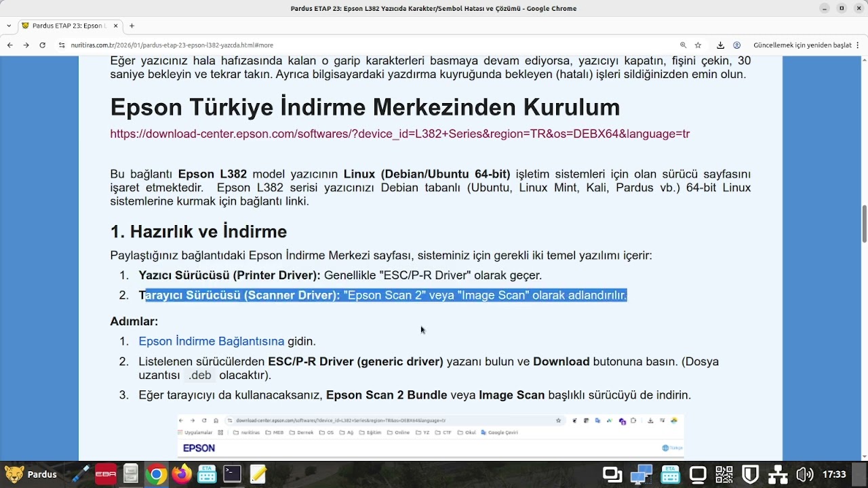Go back to the previous page

(x=9, y=45)
